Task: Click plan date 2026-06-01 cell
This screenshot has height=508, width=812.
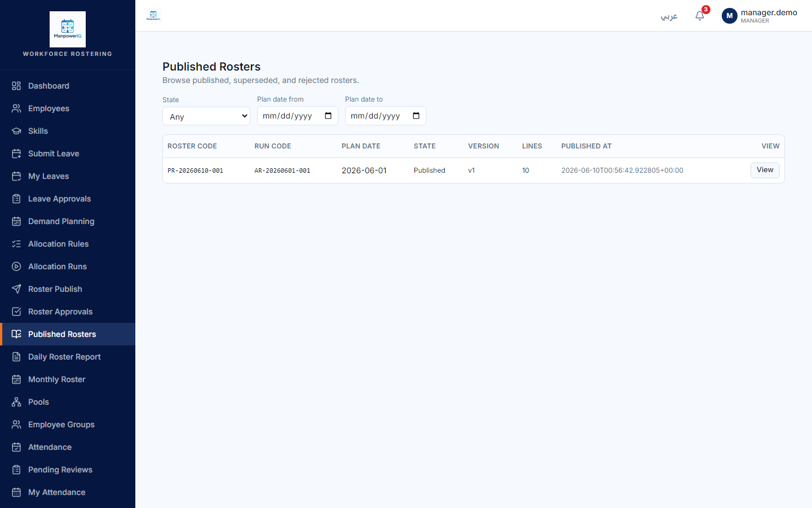Action: (x=364, y=170)
